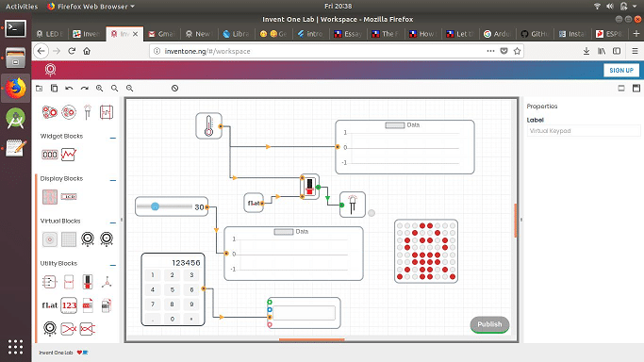Click the float block on canvas
Image resolution: width=644 pixels, height=362 pixels.
click(254, 203)
